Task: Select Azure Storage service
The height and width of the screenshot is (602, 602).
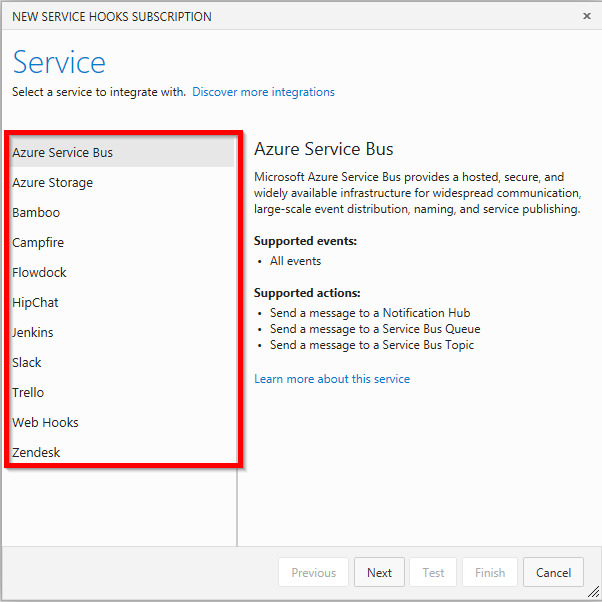Action: (x=122, y=182)
